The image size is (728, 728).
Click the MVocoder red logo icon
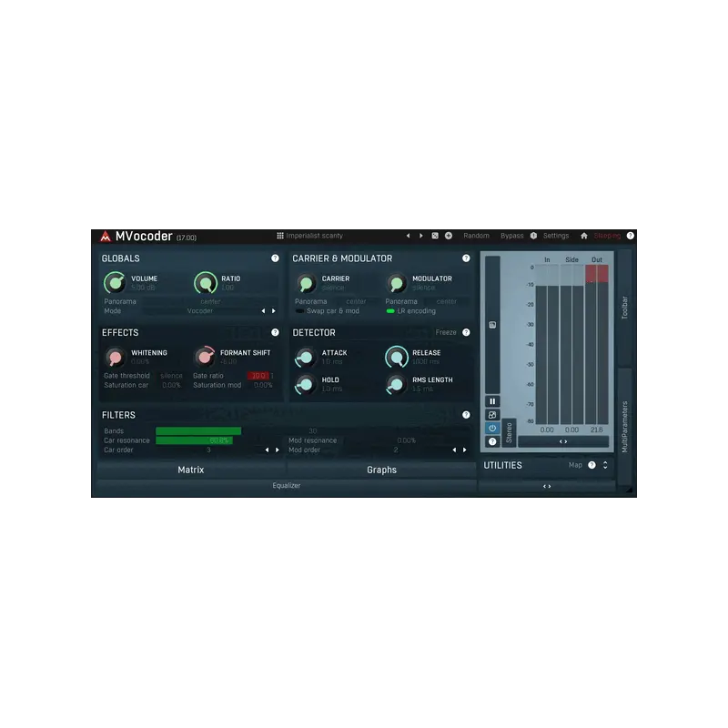tap(106, 237)
